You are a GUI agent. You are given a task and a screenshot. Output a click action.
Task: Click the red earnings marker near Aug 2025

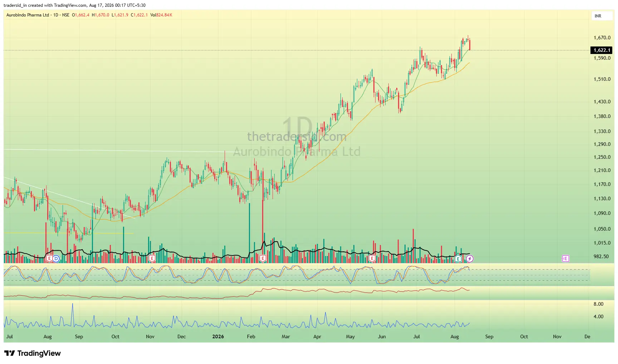click(x=49, y=258)
